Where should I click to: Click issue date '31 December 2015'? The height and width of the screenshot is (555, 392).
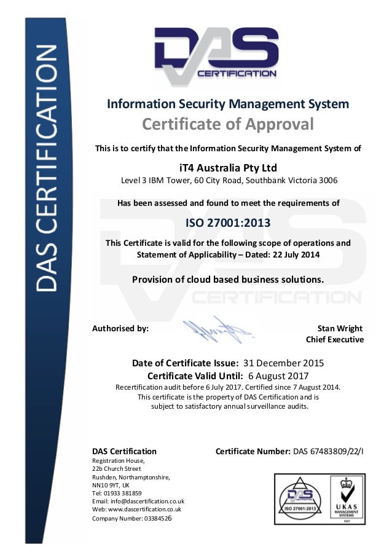(x=283, y=363)
